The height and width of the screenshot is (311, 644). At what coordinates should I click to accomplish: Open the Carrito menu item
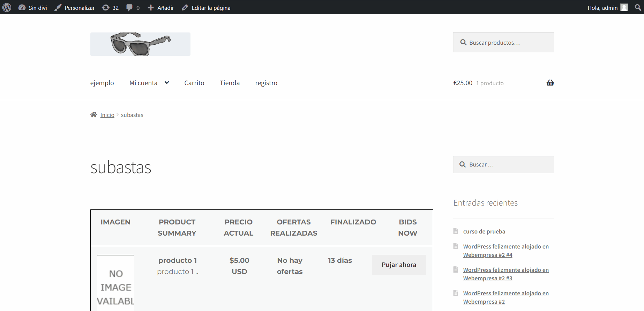tap(194, 83)
